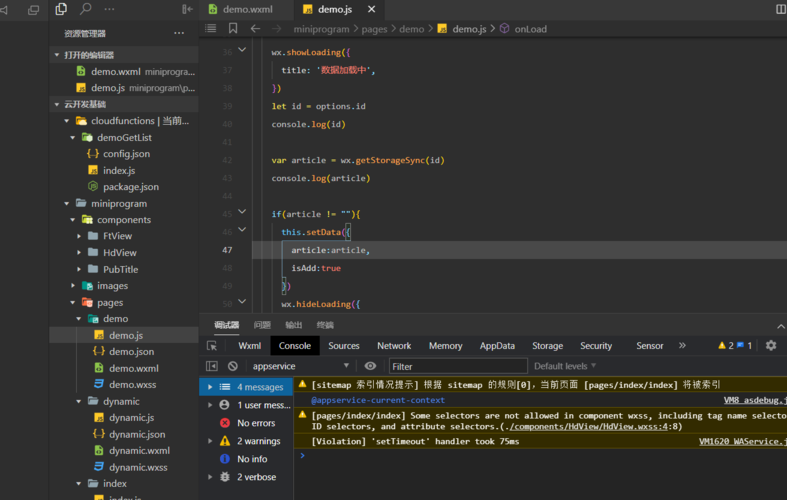
Task: Expand the 2 warnings group
Action: point(210,441)
